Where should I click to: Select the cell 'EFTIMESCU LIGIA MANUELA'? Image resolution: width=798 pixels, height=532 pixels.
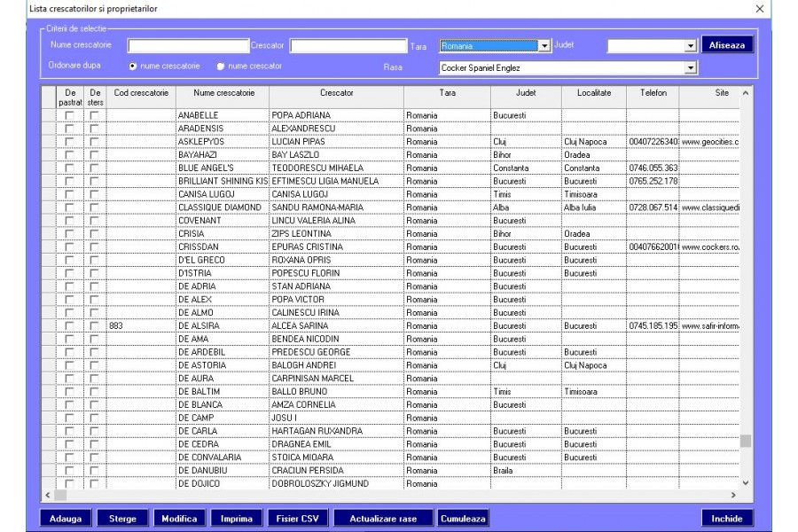[336, 181]
